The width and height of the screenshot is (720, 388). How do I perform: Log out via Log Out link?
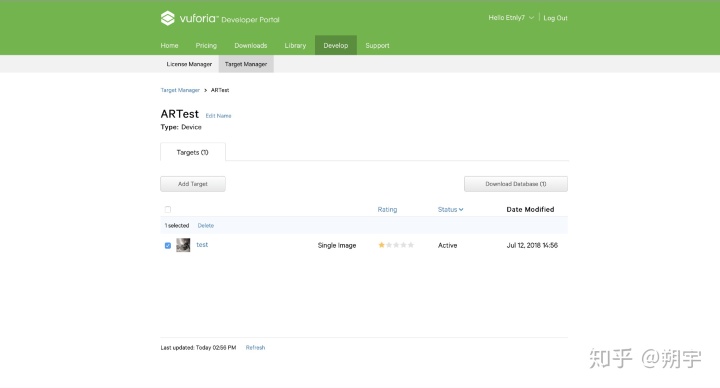(x=555, y=18)
